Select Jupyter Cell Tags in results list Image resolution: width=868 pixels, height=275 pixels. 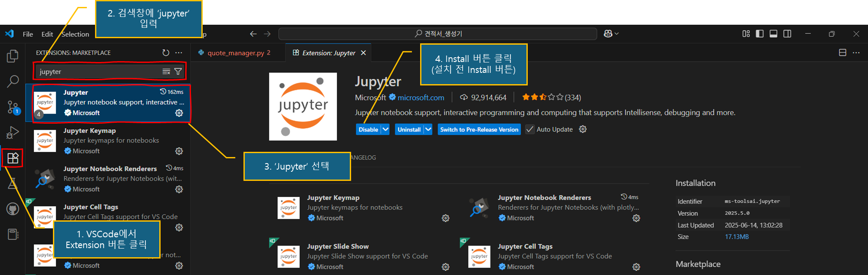pyautogui.click(x=108, y=217)
